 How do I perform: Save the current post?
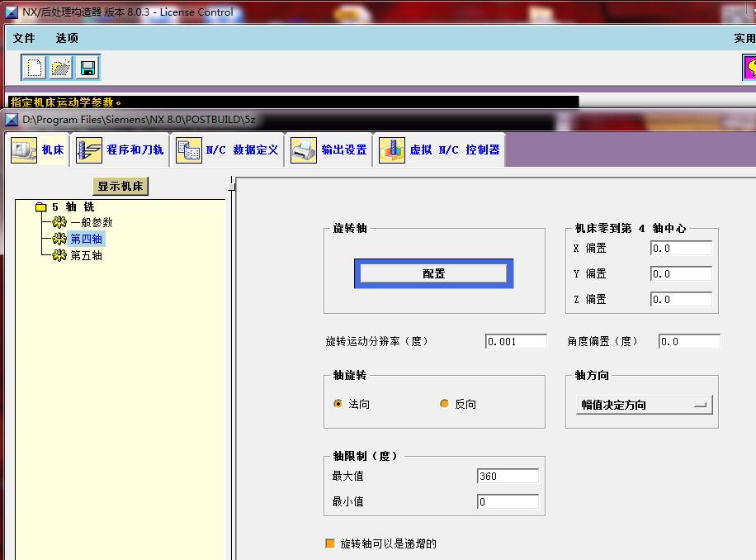click(86, 68)
